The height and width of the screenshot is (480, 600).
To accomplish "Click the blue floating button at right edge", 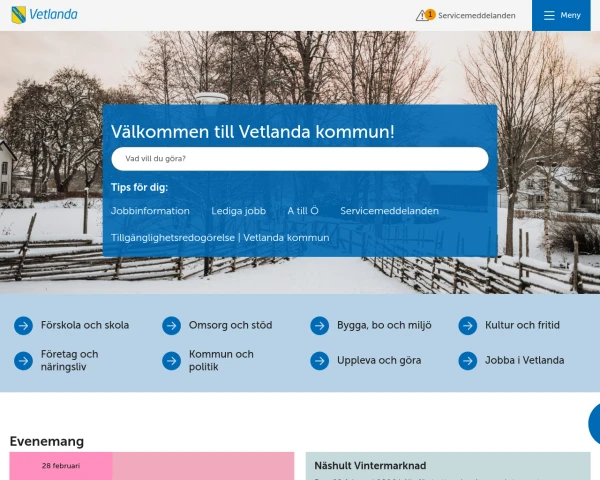I will coord(594,424).
